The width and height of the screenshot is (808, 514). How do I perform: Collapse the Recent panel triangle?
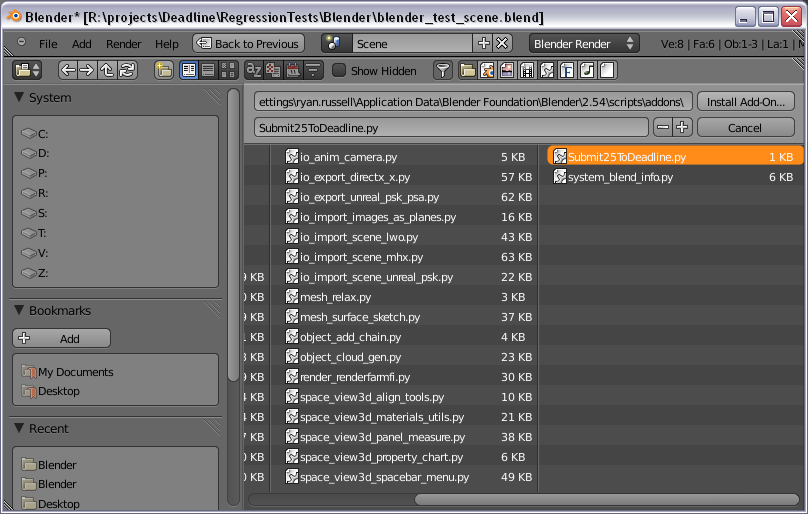(19, 428)
